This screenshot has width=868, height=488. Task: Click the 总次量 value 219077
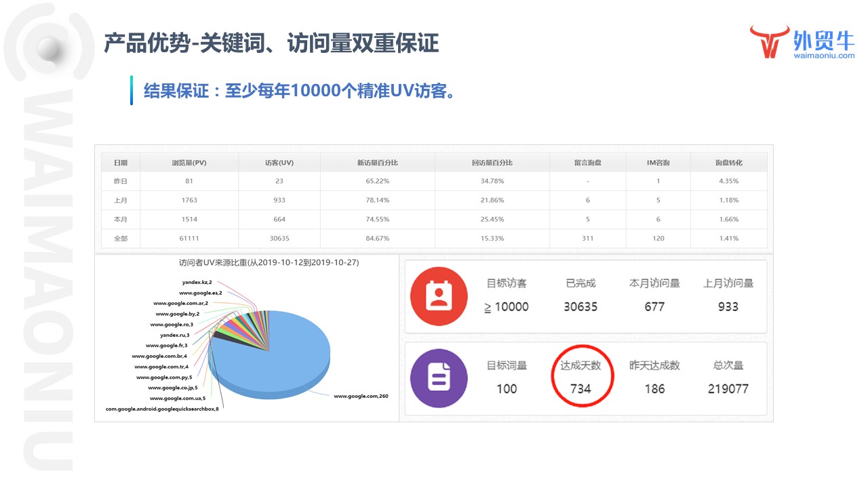point(728,388)
